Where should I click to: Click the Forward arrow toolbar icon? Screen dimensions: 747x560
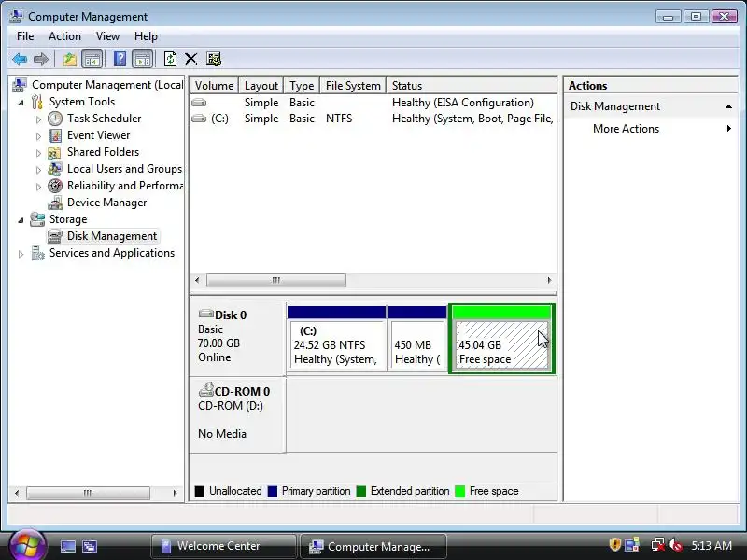(x=41, y=59)
